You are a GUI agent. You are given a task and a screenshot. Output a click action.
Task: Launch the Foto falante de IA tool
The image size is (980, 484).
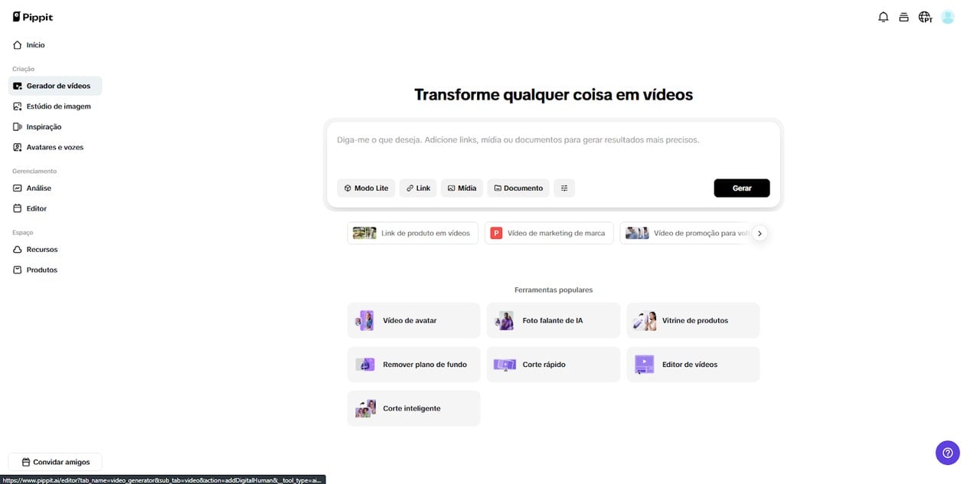(553, 321)
